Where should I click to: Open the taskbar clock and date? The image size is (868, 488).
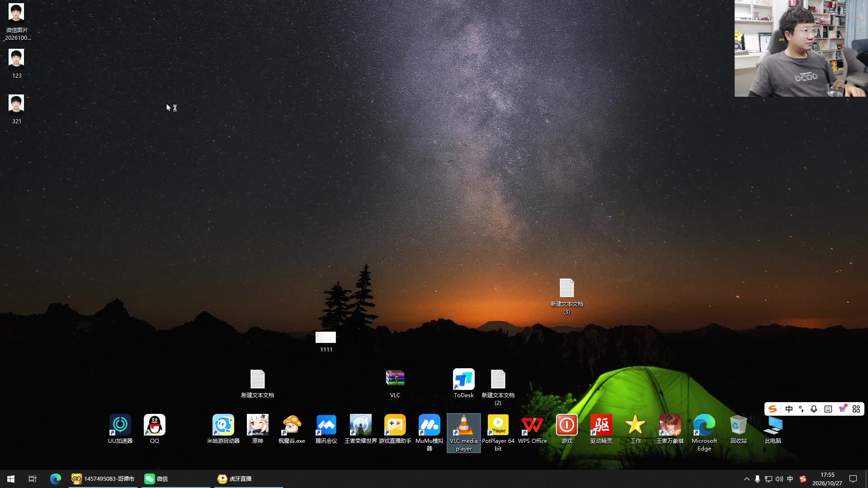click(x=827, y=479)
